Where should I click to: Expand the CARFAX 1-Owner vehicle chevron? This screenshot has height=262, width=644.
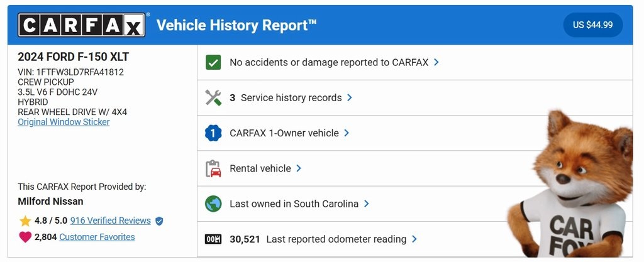pos(347,133)
